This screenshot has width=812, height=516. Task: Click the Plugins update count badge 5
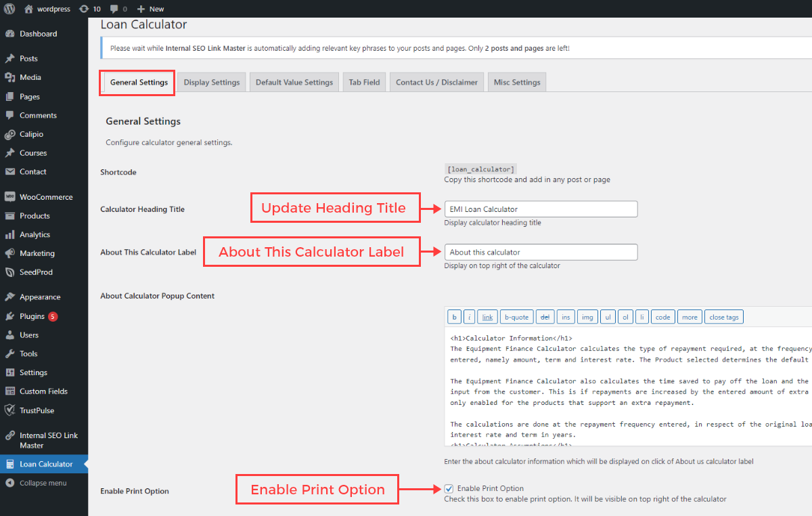coord(53,316)
